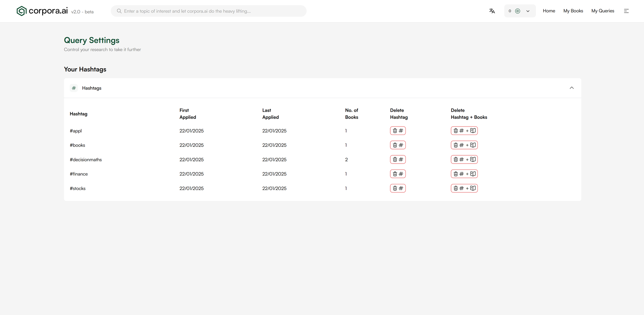Click the Hashtags section header
The height and width of the screenshot is (315, 644).
coord(92,88)
